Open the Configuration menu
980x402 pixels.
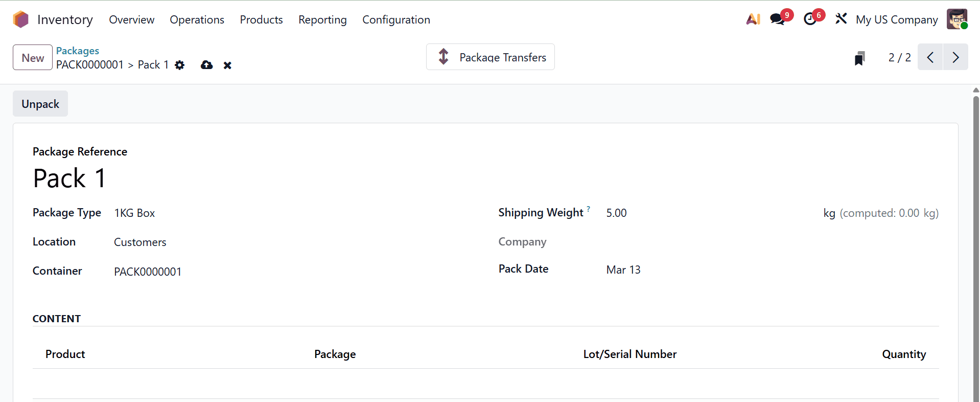[x=396, y=19]
